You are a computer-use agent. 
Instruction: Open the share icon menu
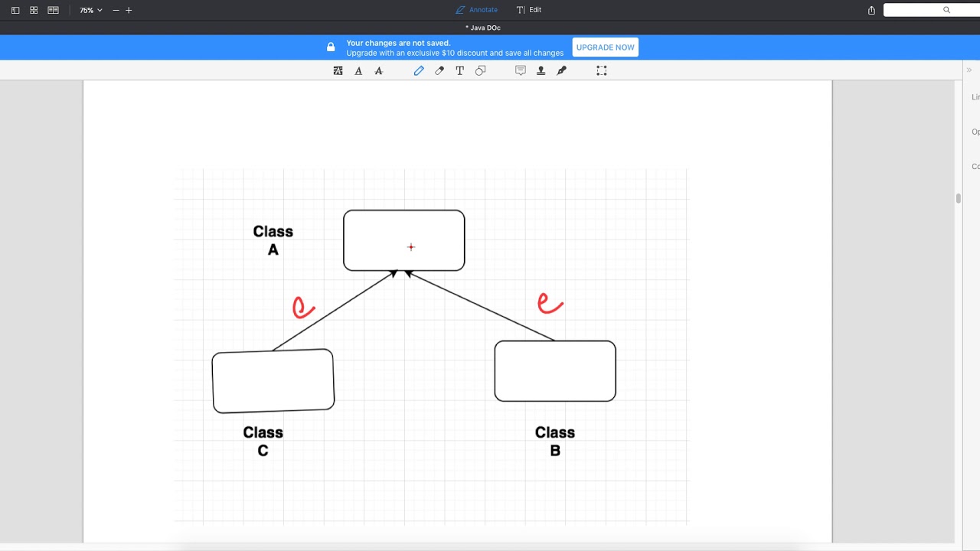(871, 10)
